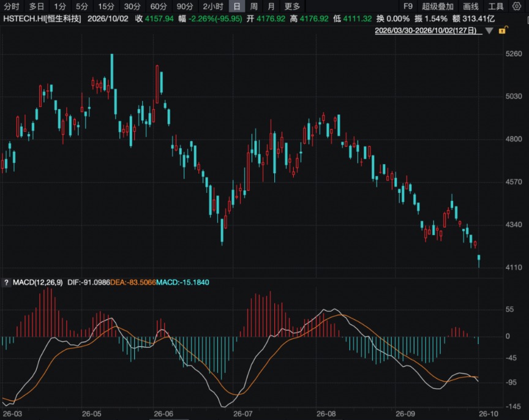Click the -145 MACD axis label
The image size is (529, 420).
(513, 407)
